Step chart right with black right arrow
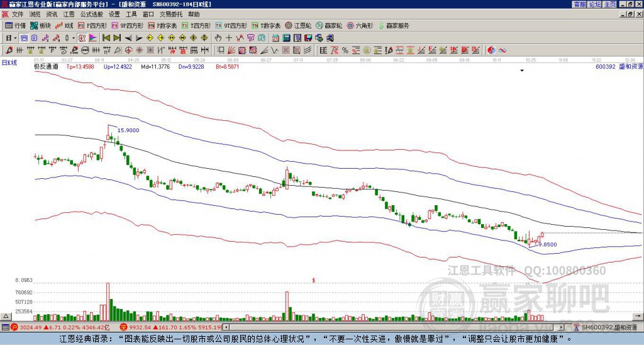 coord(139,38)
